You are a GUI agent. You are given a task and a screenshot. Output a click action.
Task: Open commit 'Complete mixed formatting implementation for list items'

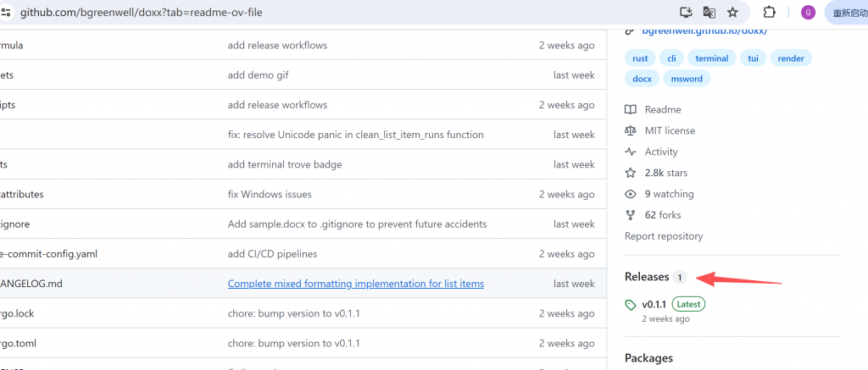tap(355, 284)
